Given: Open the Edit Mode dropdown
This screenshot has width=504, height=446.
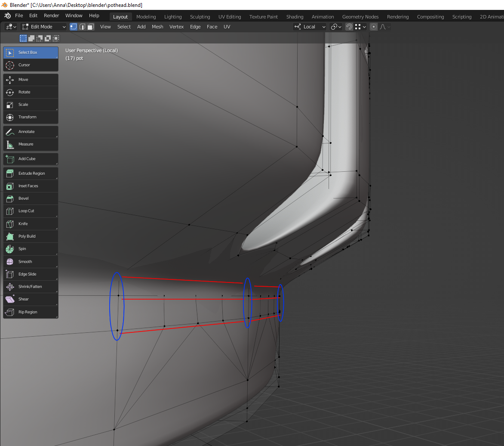Looking at the screenshot, I should [43, 27].
